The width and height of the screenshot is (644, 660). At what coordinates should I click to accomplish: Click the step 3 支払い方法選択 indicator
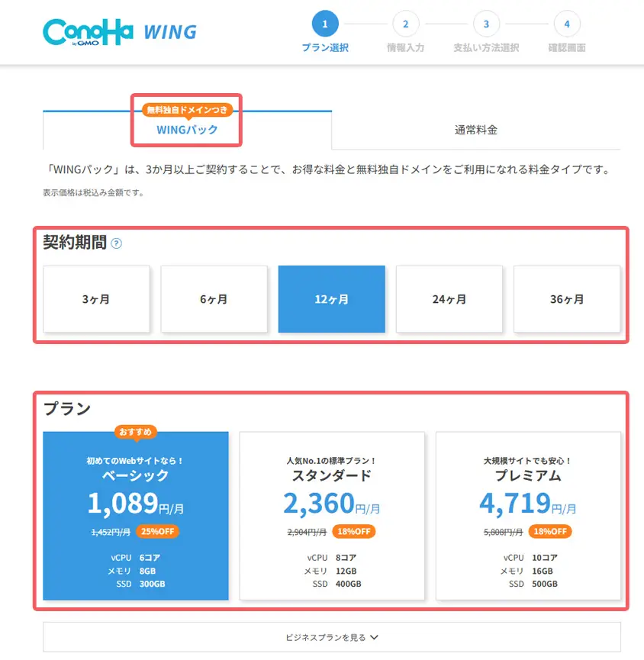point(486,24)
